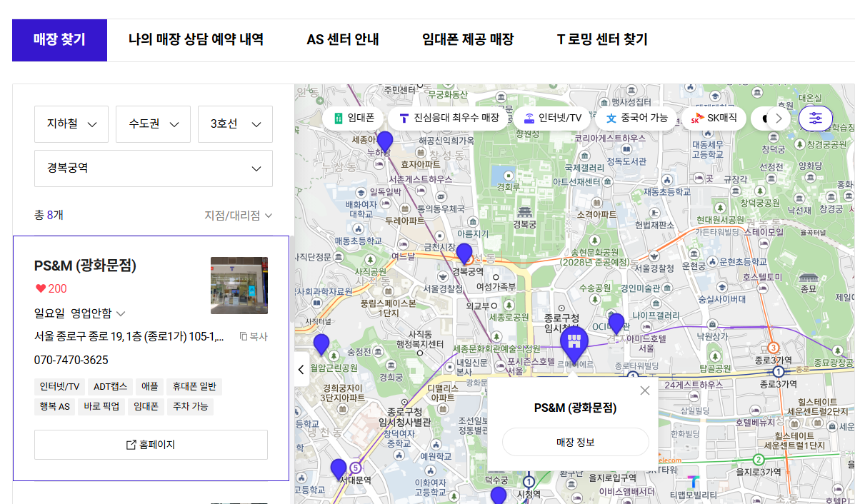This screenshot has height=504, width=865.
Task: Click the map pin near 월암근린공원
Action: tap(321, 345)
